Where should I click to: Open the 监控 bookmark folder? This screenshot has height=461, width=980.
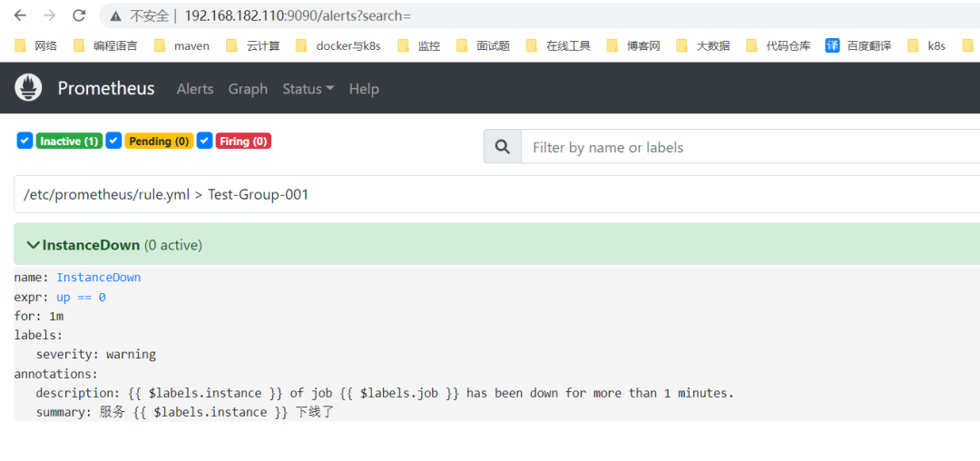click(x=419, y=45)
